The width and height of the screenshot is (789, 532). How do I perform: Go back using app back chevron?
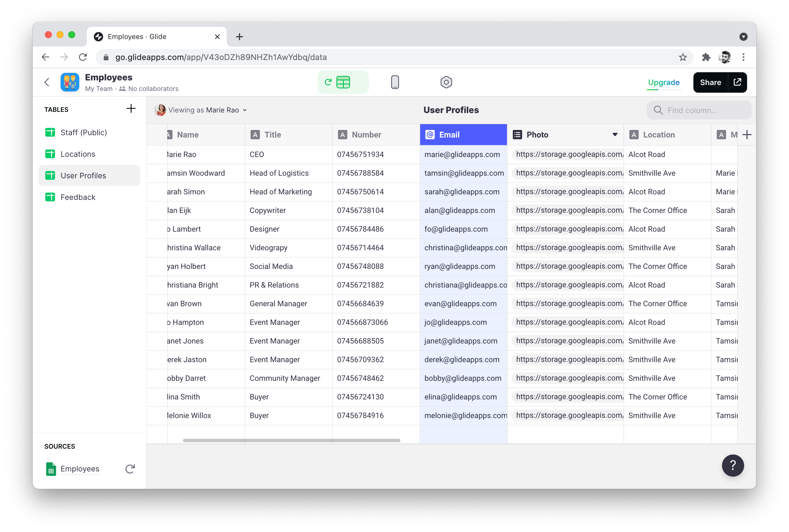tap(47, 82)
